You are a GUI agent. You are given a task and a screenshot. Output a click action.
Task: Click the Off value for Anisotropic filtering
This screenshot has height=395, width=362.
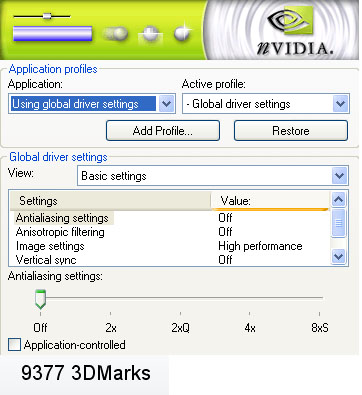225,232
